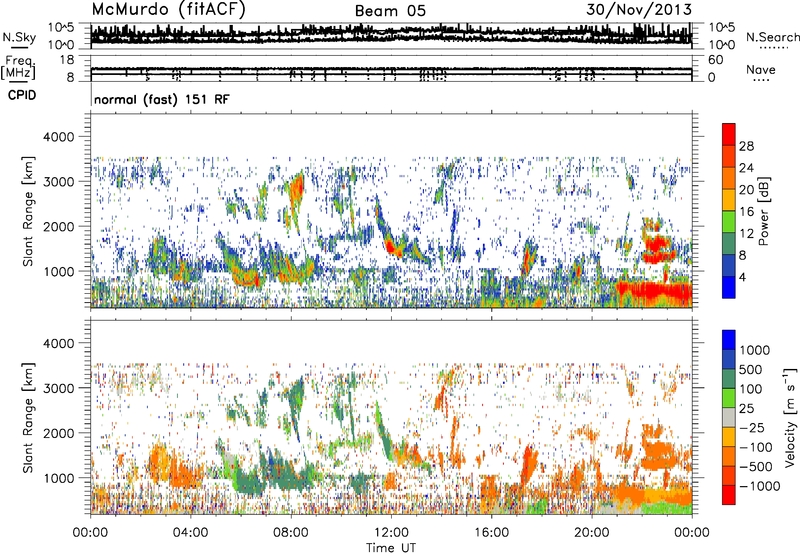Click the "16" label on Power color bar
The image size is (800, 554).
pos(746,212)
